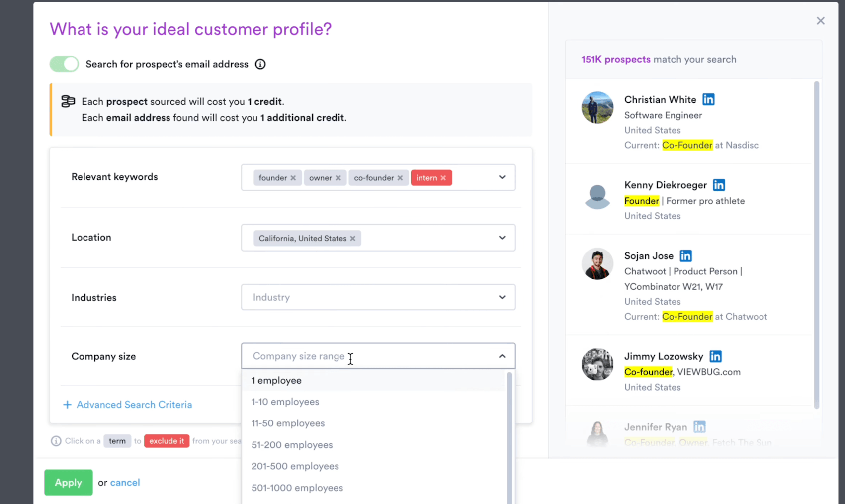Viewport: 845px width, 504px height.
Task: Click Jimmy Lozowsky's profile photo
Action: pyautogui.click(x=597, y=364)
